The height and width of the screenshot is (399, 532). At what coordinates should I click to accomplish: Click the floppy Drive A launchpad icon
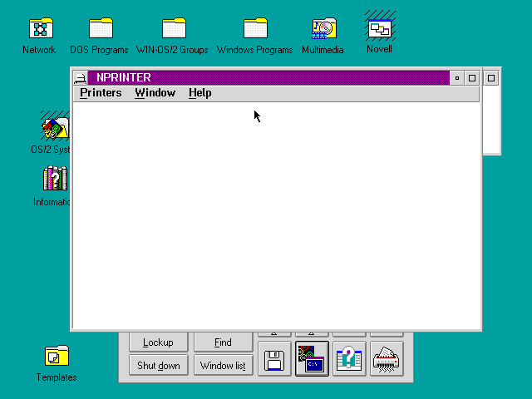coord(274,359)
